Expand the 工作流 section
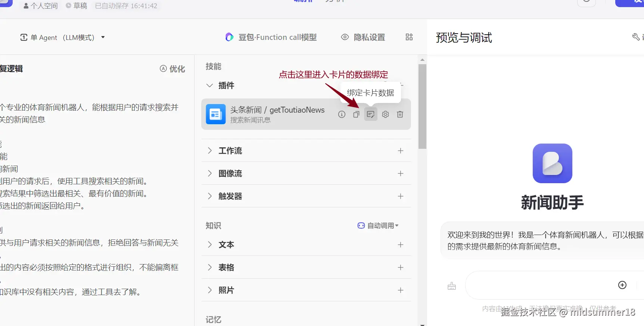 210,151
